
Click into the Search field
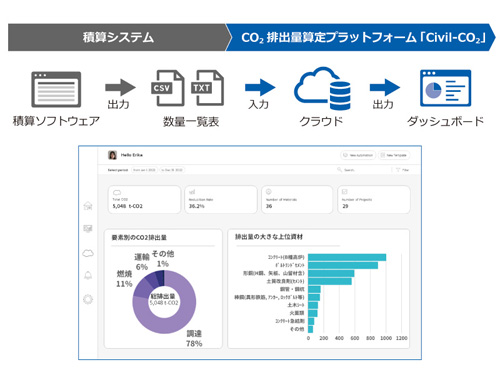tap(363, 170)
